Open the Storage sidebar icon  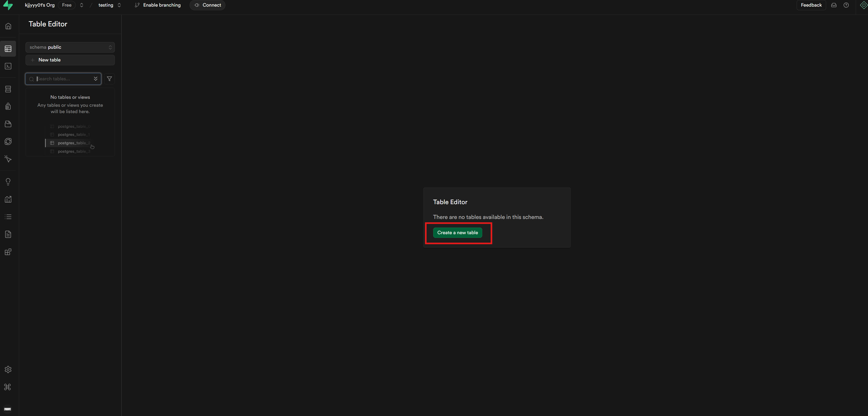click(x=8, y=124)
